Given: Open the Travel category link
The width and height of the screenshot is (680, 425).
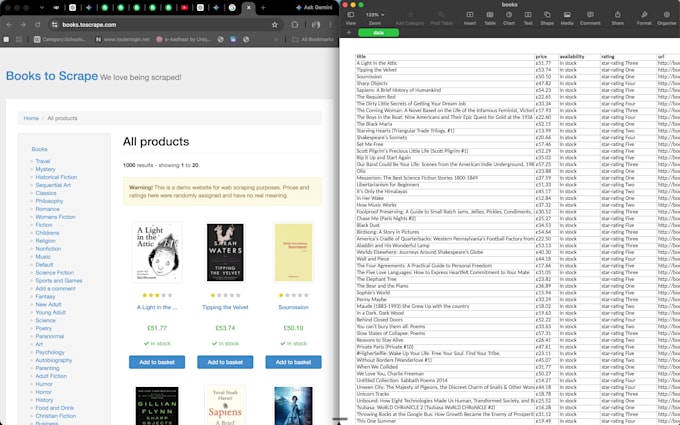Looking at the screenshot, I should [x=42, y=161].
